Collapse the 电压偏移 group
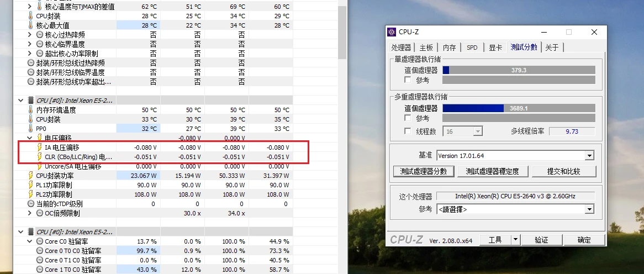This screenshot has height=274, width=644. click(x=30, y=138)
